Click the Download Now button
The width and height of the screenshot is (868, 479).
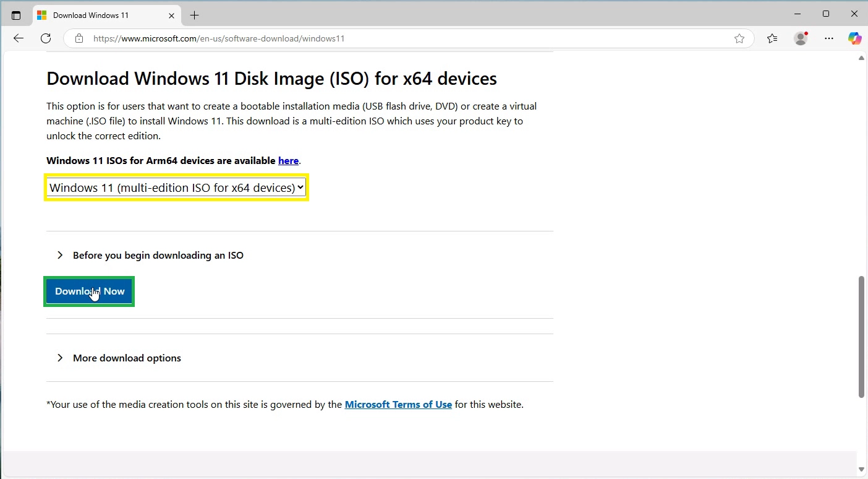(90, 291)
